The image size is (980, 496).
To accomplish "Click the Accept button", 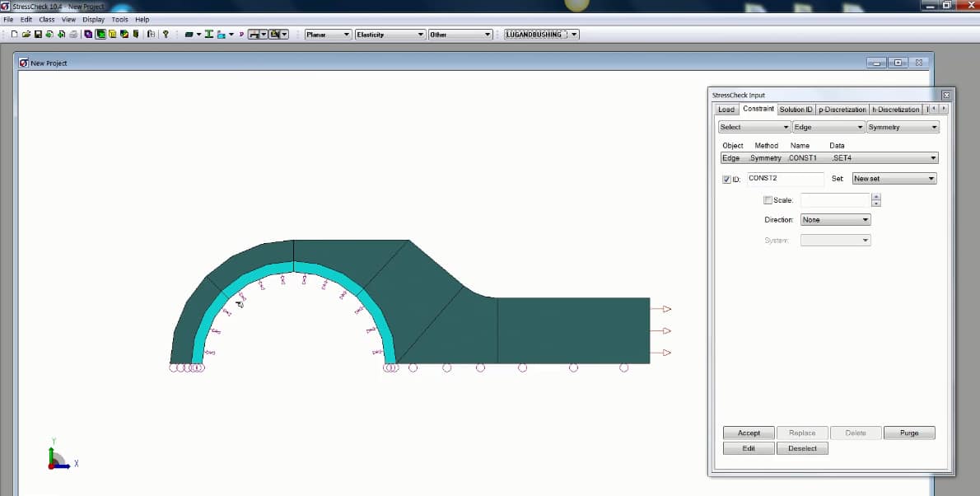I will pyautogui.click(x=748, y=433).
